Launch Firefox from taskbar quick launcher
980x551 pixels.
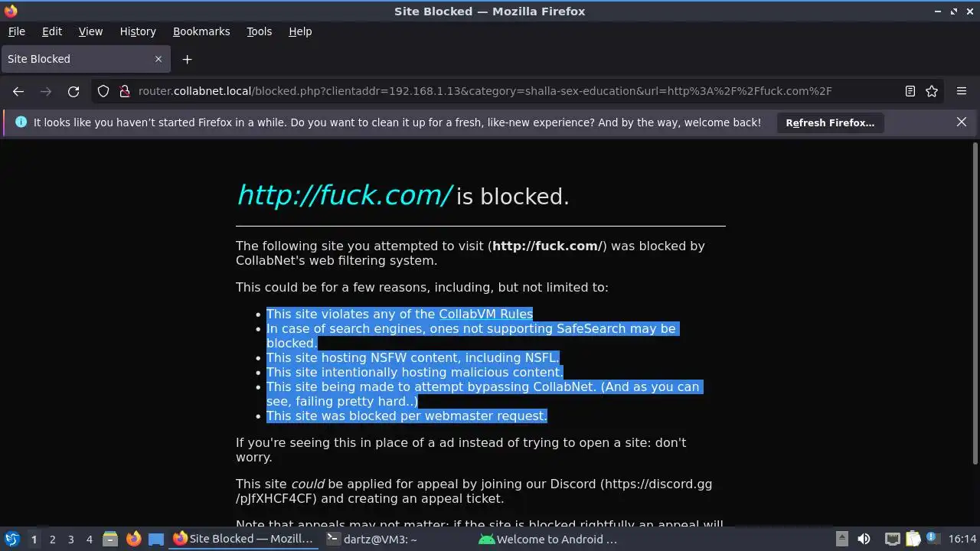[x=133, y=539]
